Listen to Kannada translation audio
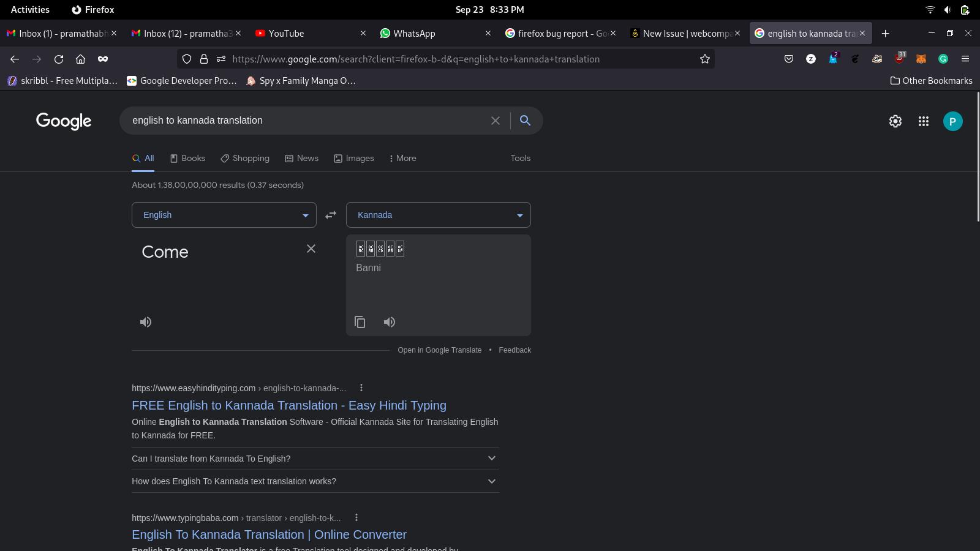This screenshot has width=980, height=551. [390, 322]
